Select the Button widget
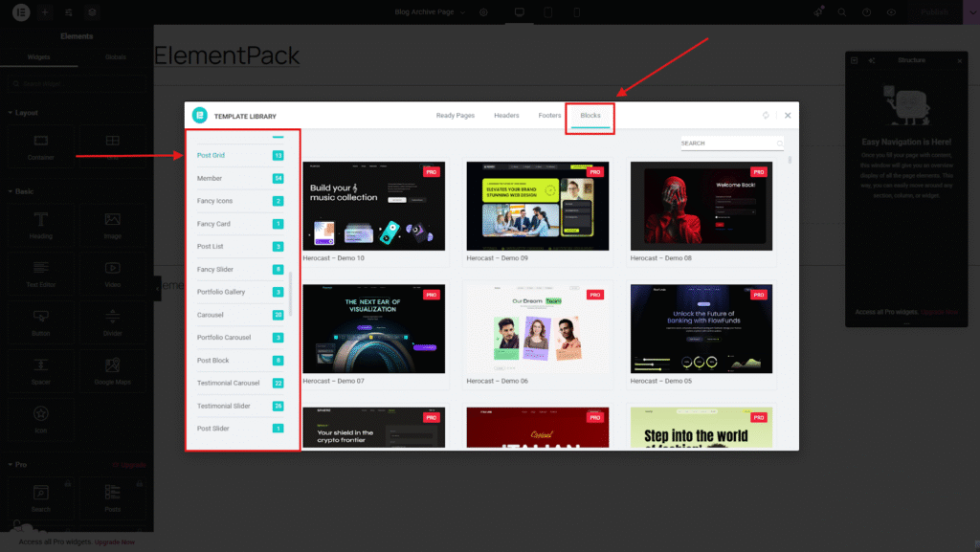Image resolution: width=980 pixels, height=552 pixels. (x=40, y=322)
